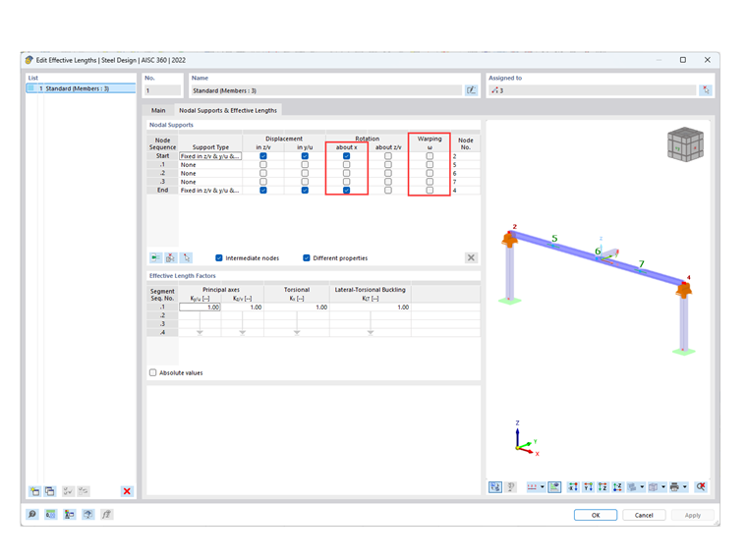Click the blue cloud monitor icon in bottom toolbar
The image size is (747, 560).
pos(87,514)
